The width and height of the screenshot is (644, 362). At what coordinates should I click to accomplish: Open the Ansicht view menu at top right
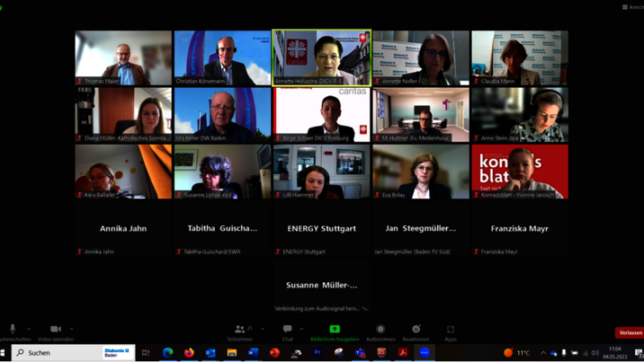[632, 6]
